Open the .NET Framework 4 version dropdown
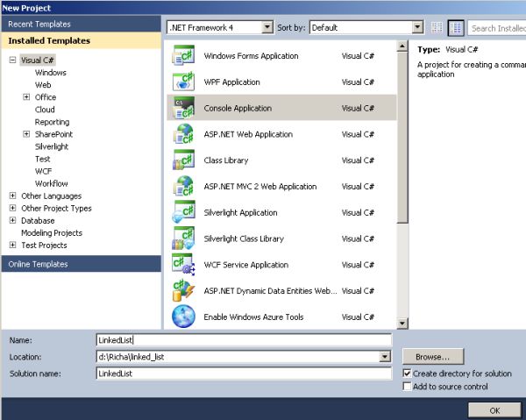 pos(267,27)
